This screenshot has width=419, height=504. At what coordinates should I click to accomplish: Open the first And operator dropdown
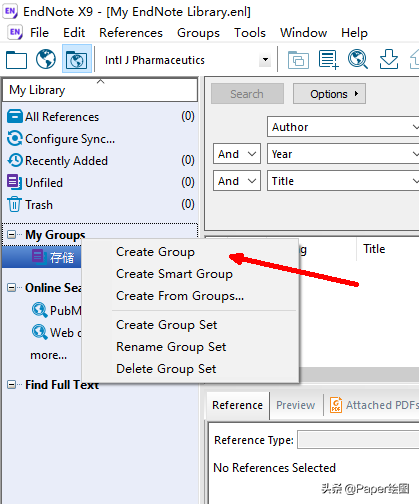[x=237, y=154]
